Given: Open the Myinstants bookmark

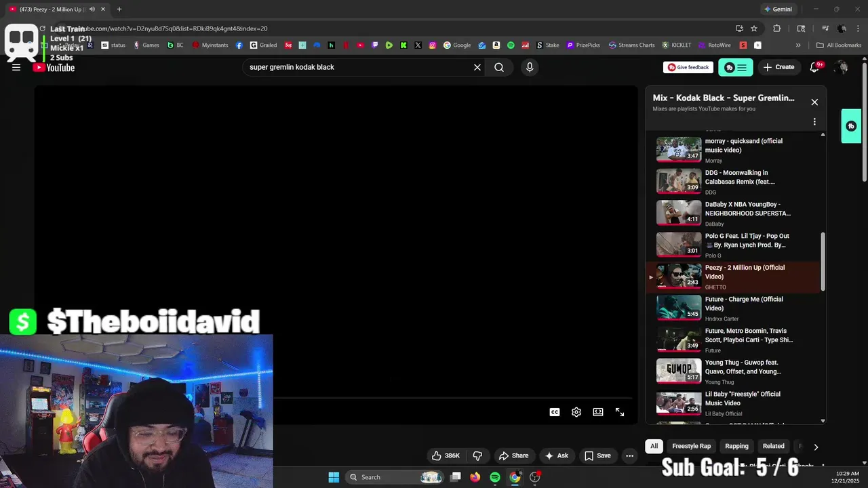Looking at the screenshot, I should coord(210,45).
